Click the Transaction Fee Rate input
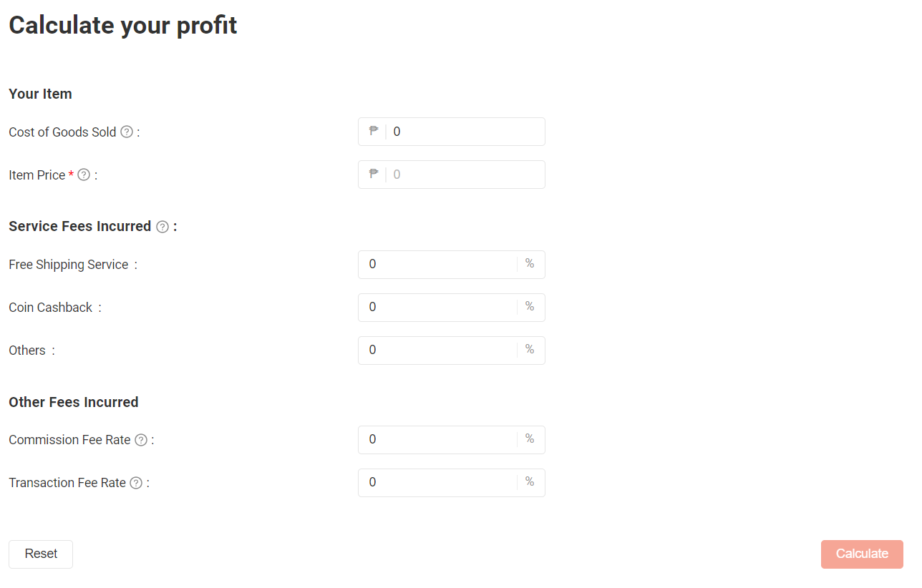This screenshot has width=922, height=588. click(438, 483)
